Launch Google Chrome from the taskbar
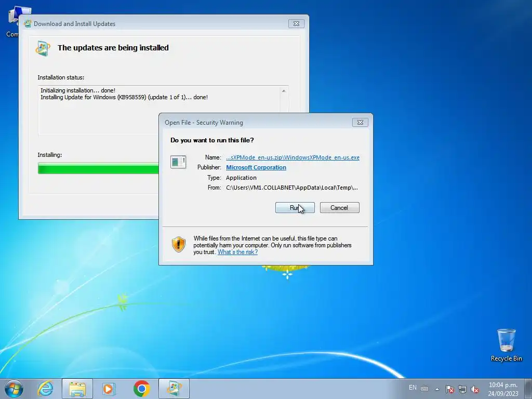Viewport: 532px width, 399px height. coord(141,389)
